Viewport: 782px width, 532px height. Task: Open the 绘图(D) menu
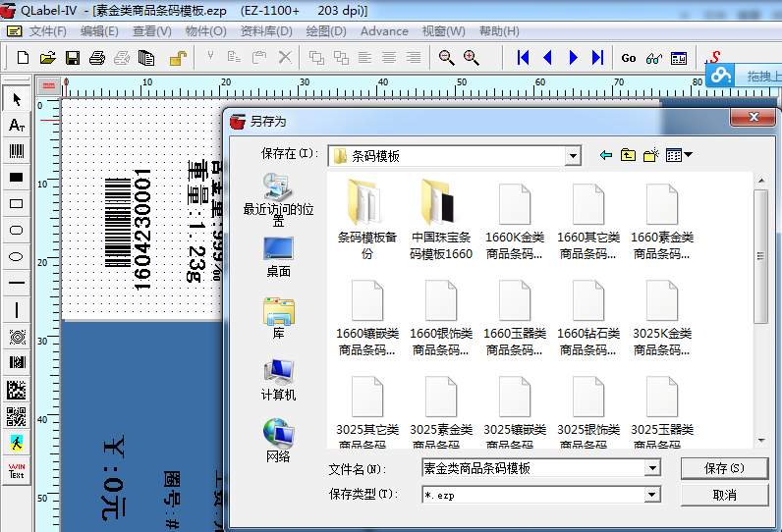pos(326,31)
